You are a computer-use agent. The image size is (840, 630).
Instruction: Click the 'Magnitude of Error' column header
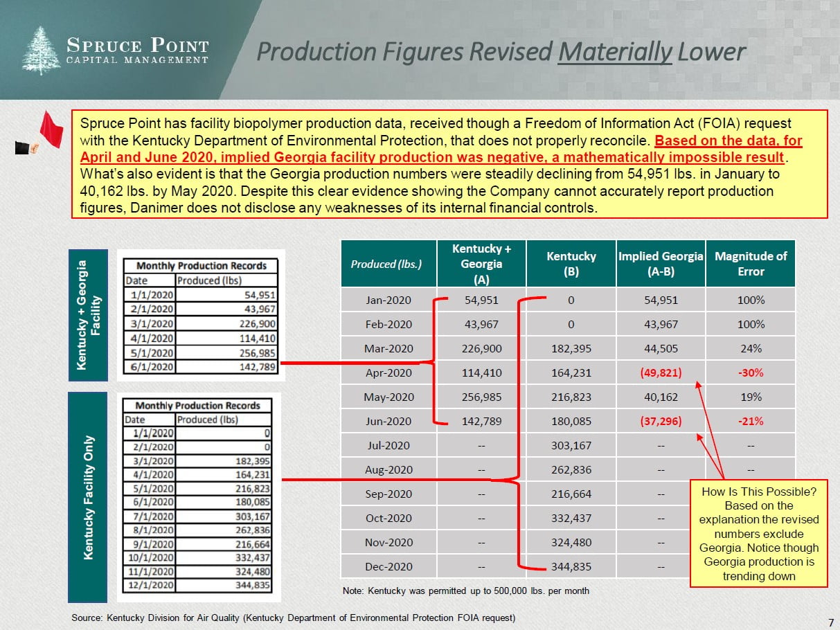click(750, 264)
